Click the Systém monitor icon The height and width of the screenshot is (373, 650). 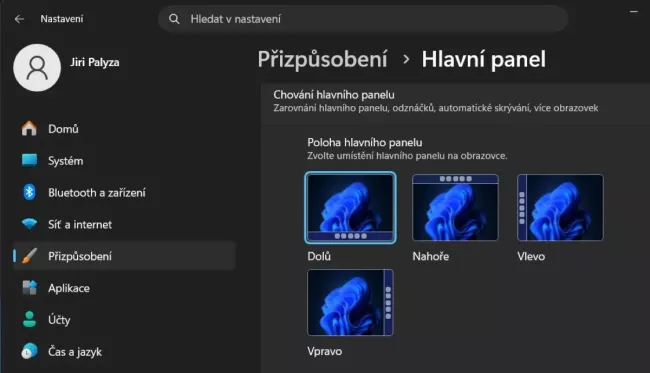[x=29, y=160]
